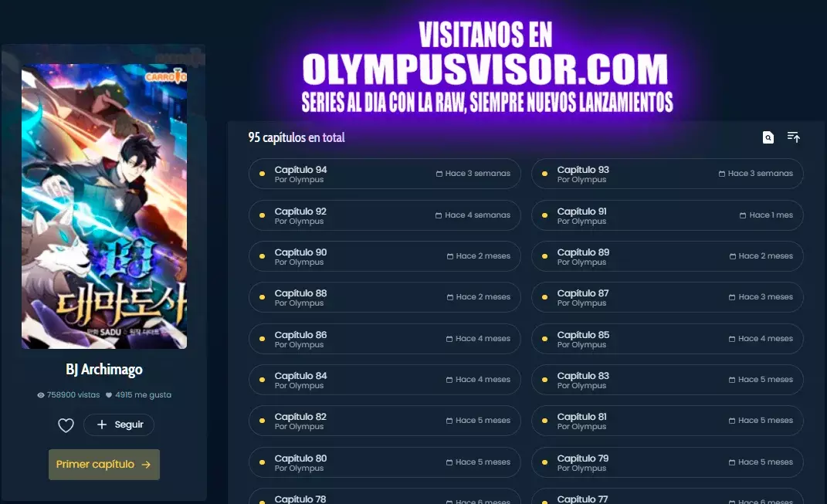Click the yellow dot beside Capítulo 83

(545, 380)
